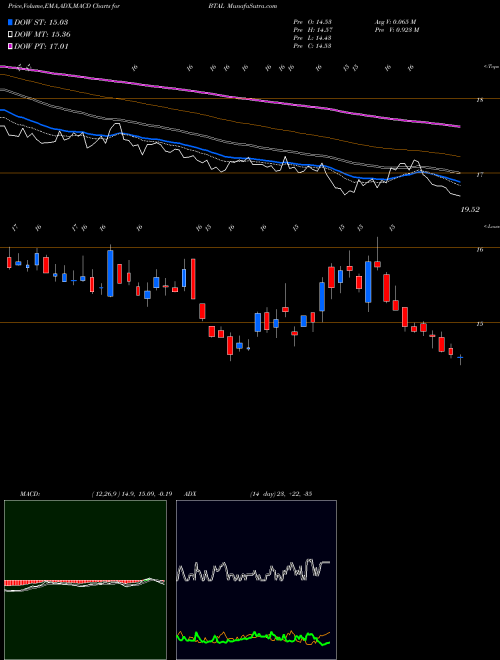Click the 'ADX' panel label
The width and height of the screenshot is (500, 660).
191,494
